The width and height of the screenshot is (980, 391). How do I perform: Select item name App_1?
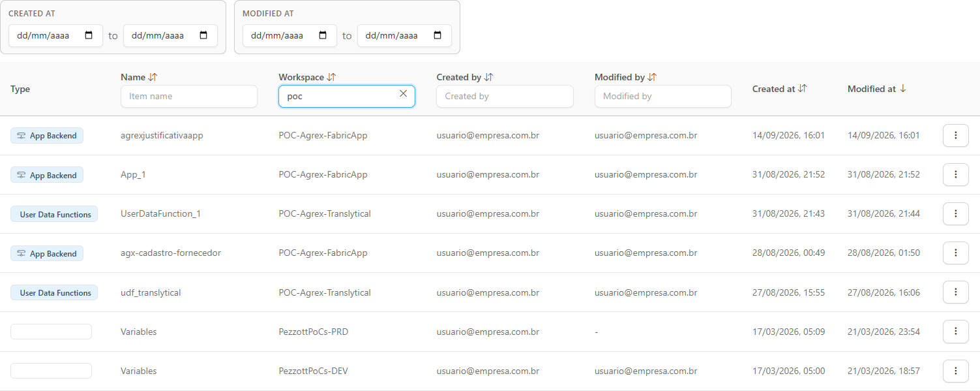(x=134, y=174)
